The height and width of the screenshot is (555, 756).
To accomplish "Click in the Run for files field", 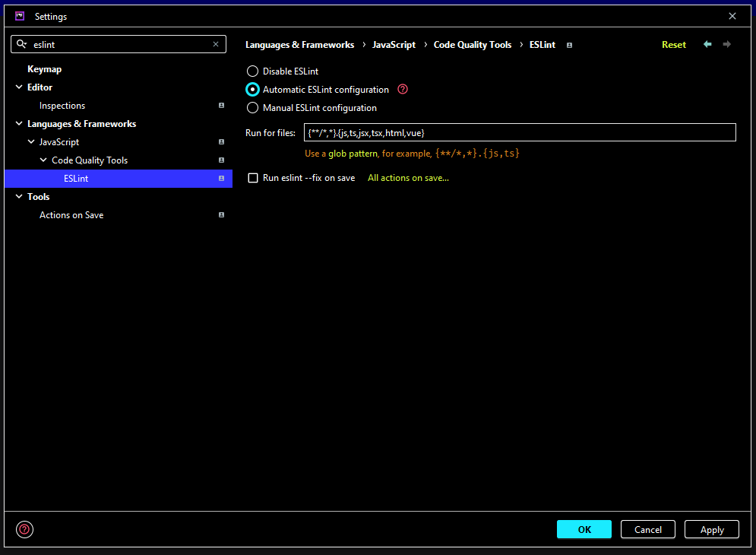I will click(520, 133).
